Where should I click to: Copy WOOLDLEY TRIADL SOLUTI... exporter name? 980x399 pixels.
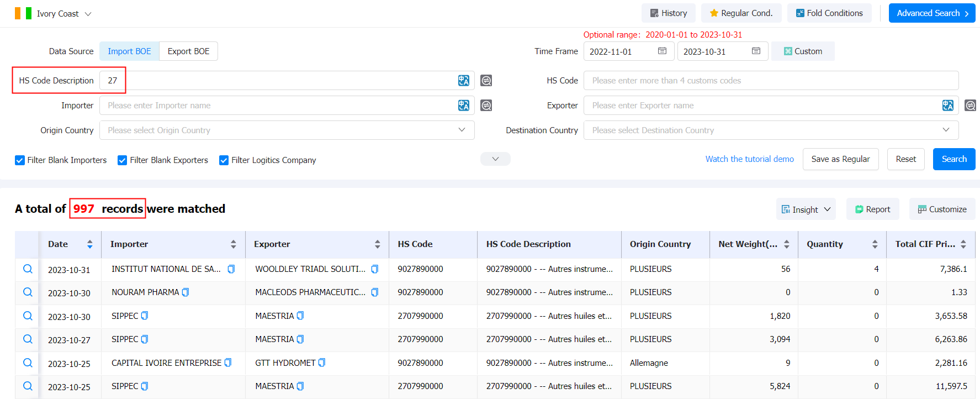click(375, 269)
